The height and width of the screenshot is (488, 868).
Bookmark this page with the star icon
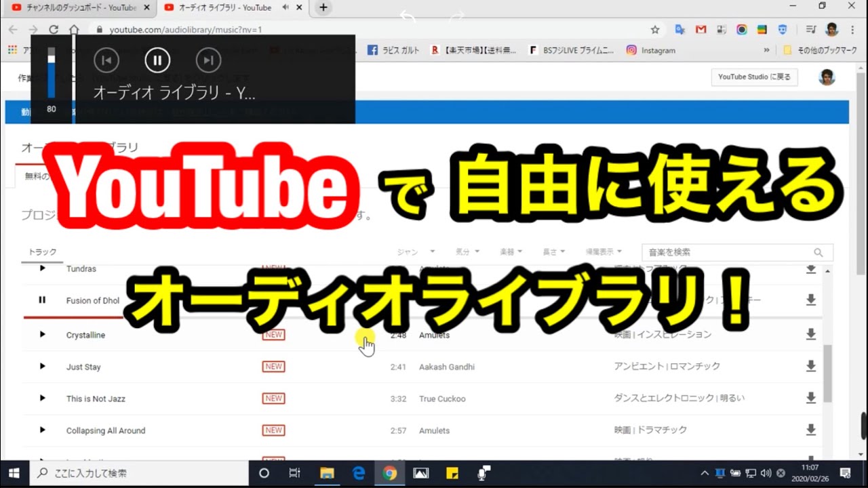tap(654, 30)
